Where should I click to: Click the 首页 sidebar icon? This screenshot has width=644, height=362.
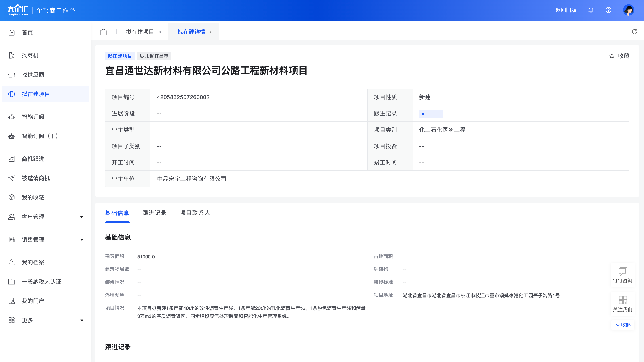click(11, 32)
